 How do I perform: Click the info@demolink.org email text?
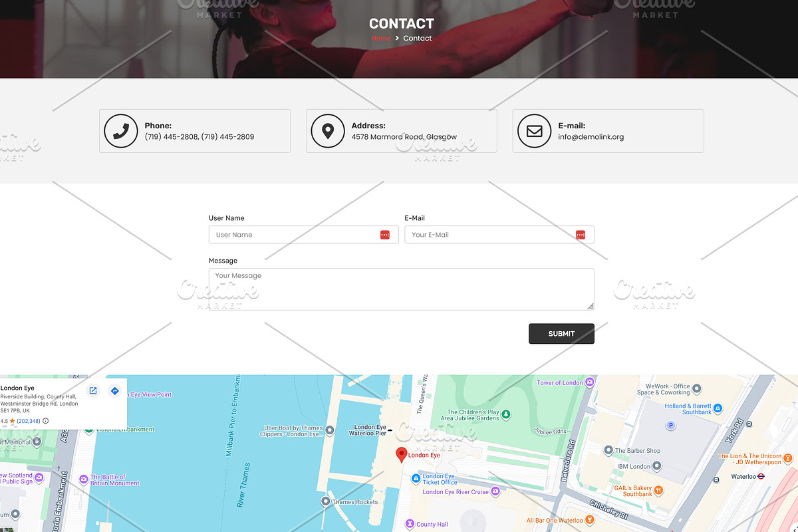(591, 137)
